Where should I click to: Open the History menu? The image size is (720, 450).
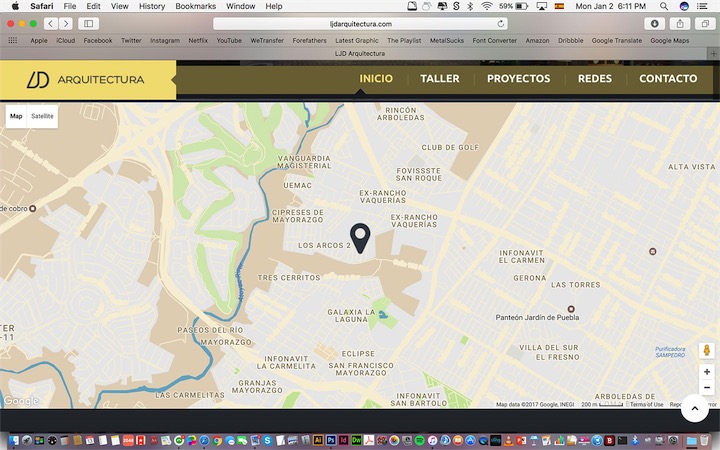(152, 6)
